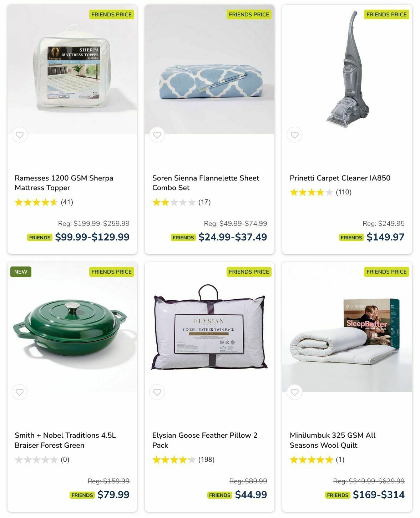Click Friends Price badge on MiniJumbuk quilt
Screen dimensions: 420x518
[x=386, y=271]
